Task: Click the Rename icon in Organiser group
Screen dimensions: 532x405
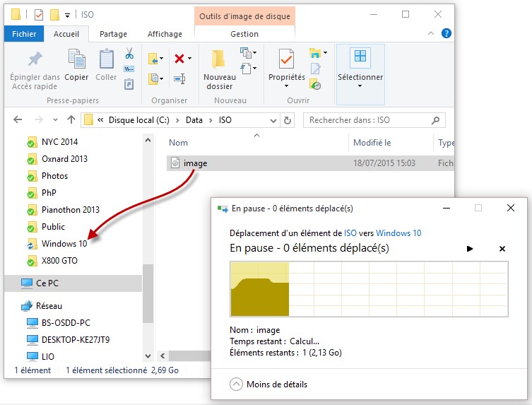Action: [x=179, y=78]
